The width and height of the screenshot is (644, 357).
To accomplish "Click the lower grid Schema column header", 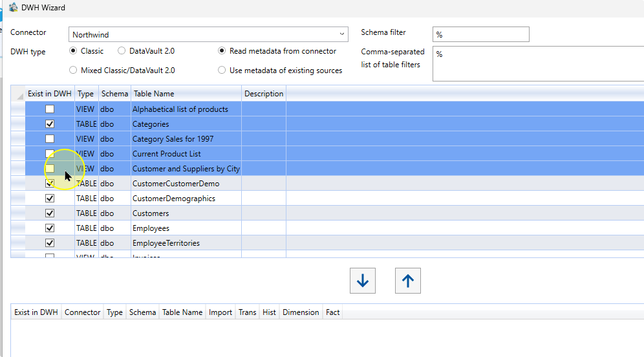I will [x=142, y=312].
